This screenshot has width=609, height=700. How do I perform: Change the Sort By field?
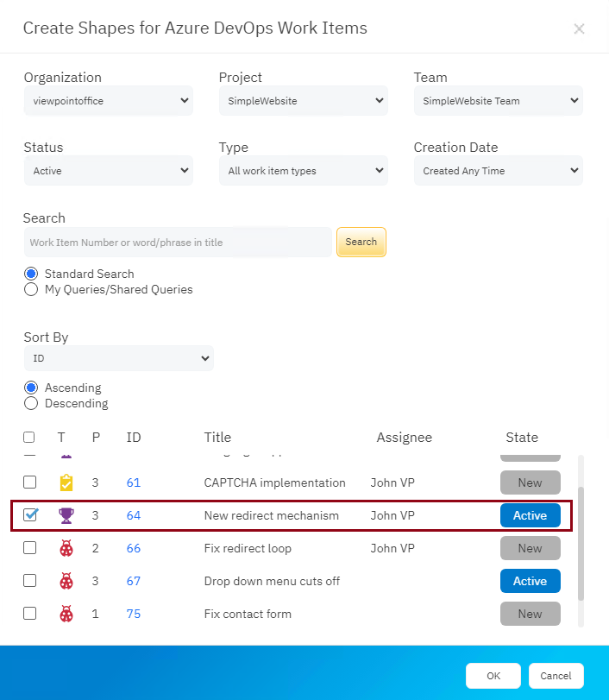tap(118, 358)
